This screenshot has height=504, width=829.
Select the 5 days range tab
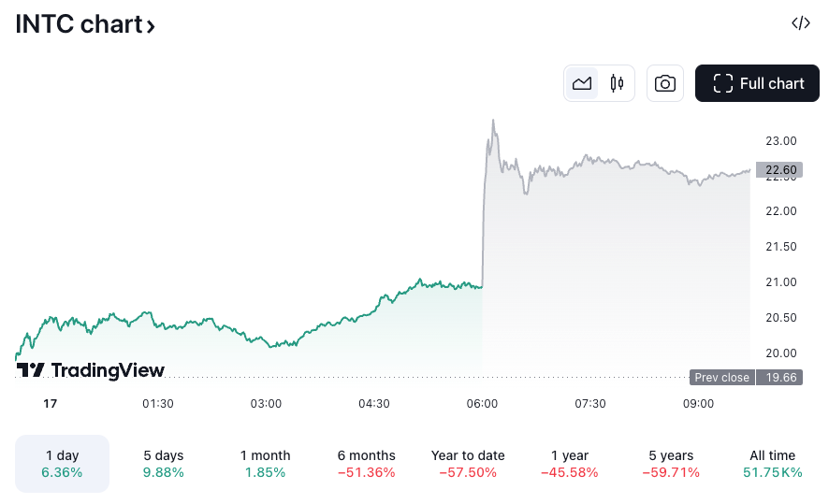pyautogui.click(x=164, y=464)
